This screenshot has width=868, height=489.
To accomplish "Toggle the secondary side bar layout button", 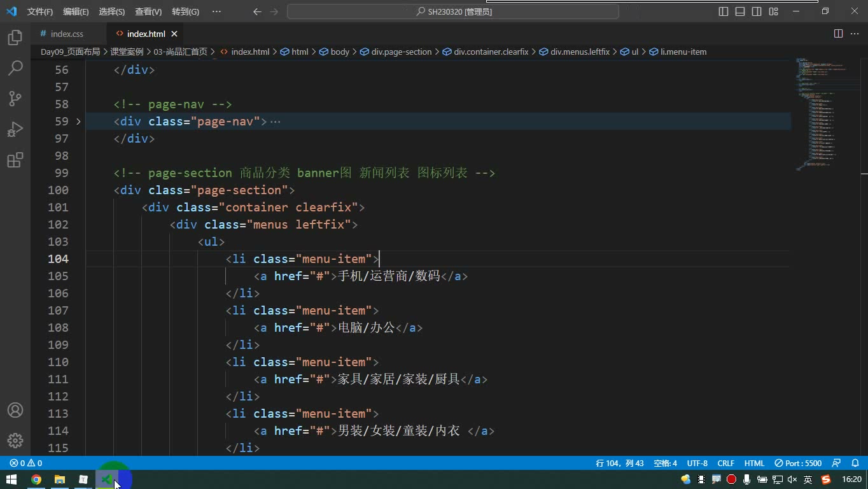I will coord(757,11).
